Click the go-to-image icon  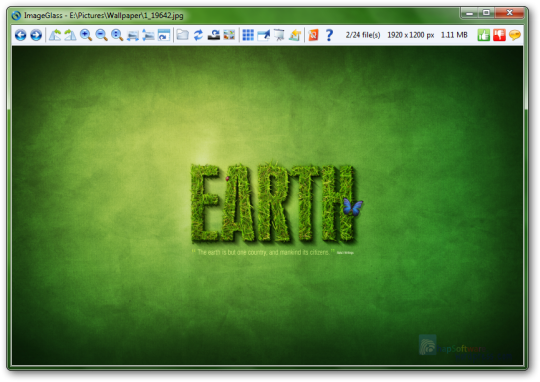[x=214, y=35]
